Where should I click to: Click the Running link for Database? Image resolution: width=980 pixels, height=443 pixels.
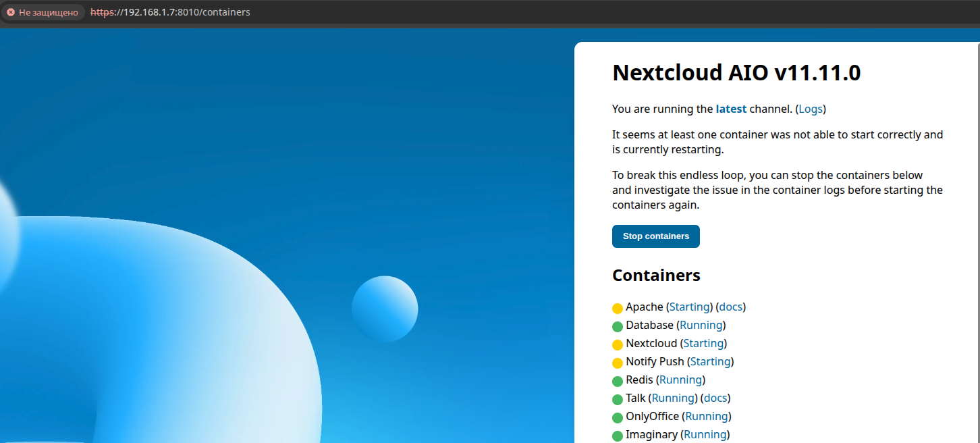tap(700, 325)
